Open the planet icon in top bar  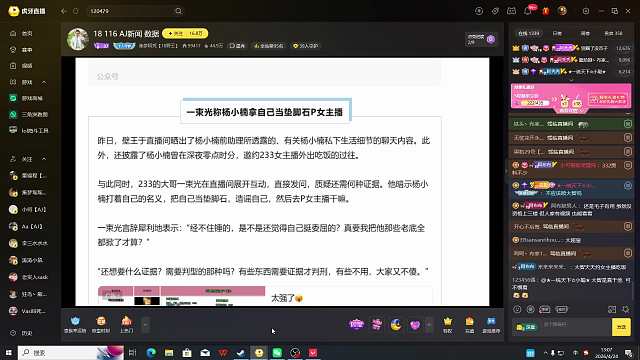click(495, 11)
